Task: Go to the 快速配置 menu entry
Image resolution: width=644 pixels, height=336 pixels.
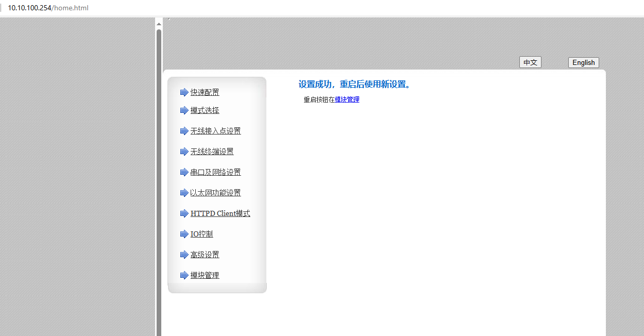Action: 205,92
